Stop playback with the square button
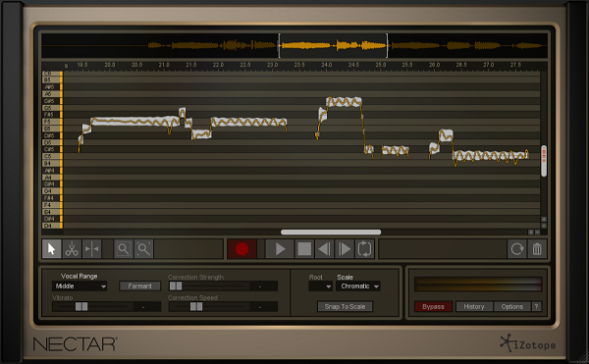The height and width of the screenshot is (364, 589). click(x=304, y=249)
